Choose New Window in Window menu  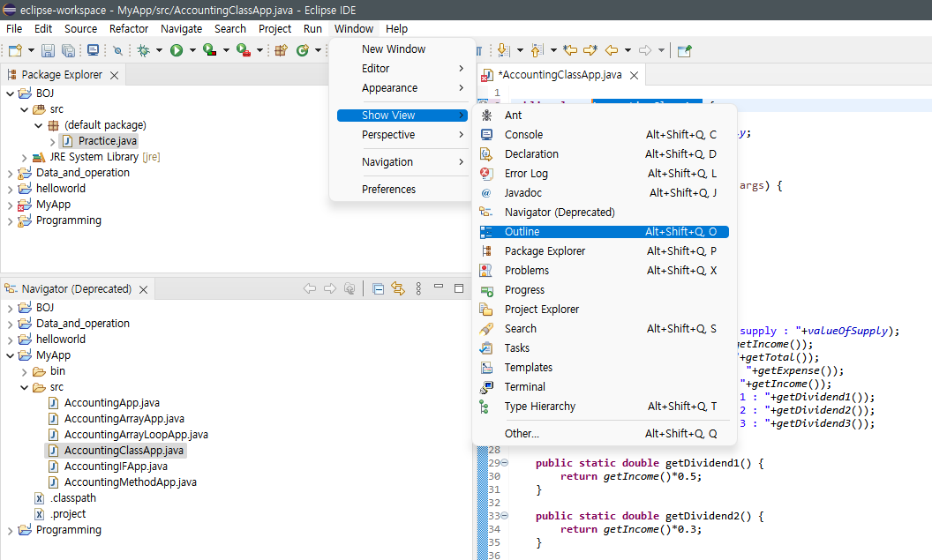tap(402, 49)
